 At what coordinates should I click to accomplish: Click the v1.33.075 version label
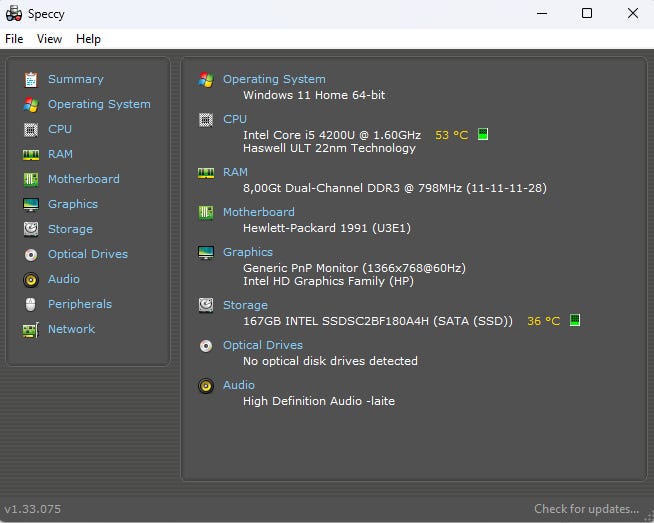pos(33,509)
